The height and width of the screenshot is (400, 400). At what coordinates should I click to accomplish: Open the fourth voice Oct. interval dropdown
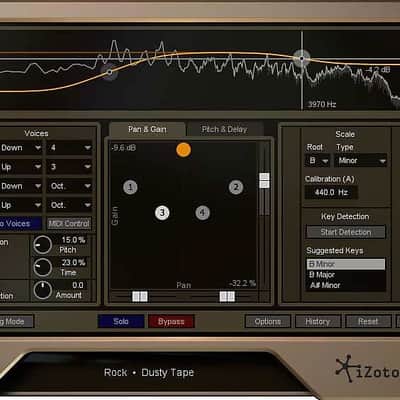tap(69, 205)
